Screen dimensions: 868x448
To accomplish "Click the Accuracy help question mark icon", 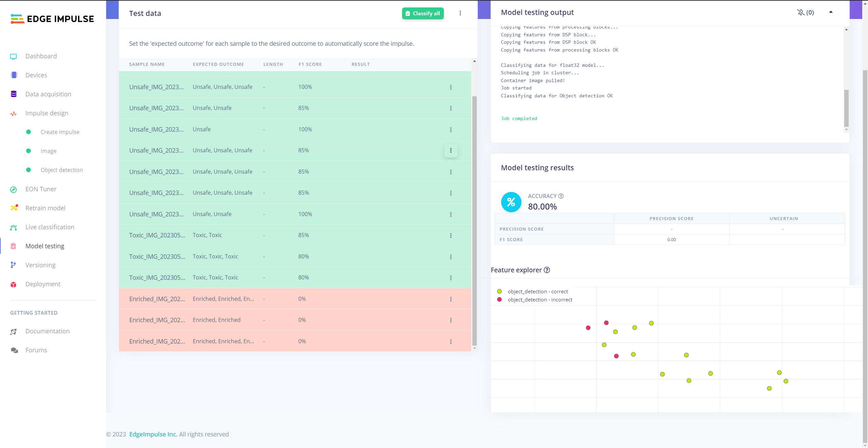I will 561,196.
